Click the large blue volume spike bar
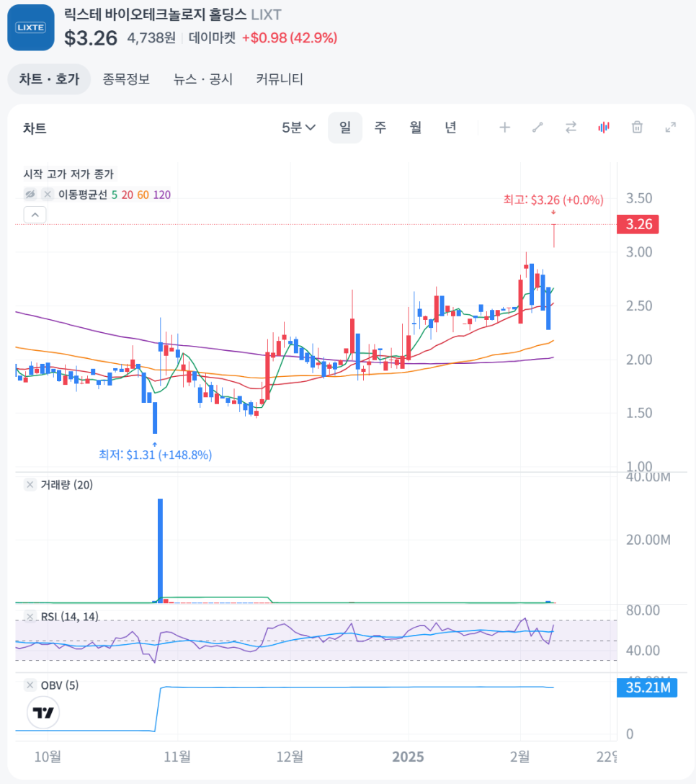The image size is (696, 784). click(161, 551)
